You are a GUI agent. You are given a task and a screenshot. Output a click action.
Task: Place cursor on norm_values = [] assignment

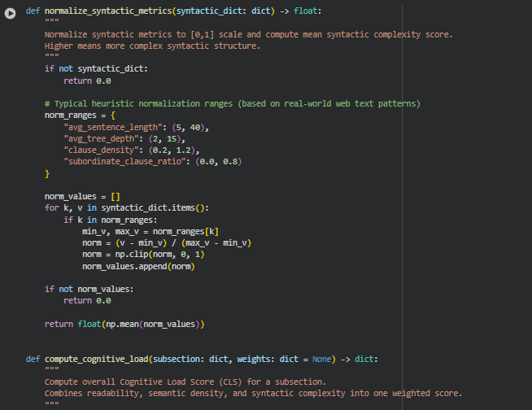[81, 197]
